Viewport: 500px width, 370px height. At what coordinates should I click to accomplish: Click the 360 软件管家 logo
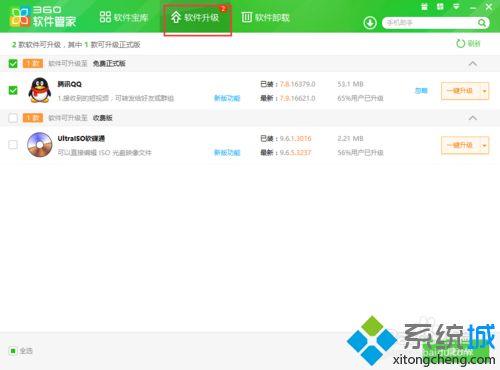tap(43, 17)
